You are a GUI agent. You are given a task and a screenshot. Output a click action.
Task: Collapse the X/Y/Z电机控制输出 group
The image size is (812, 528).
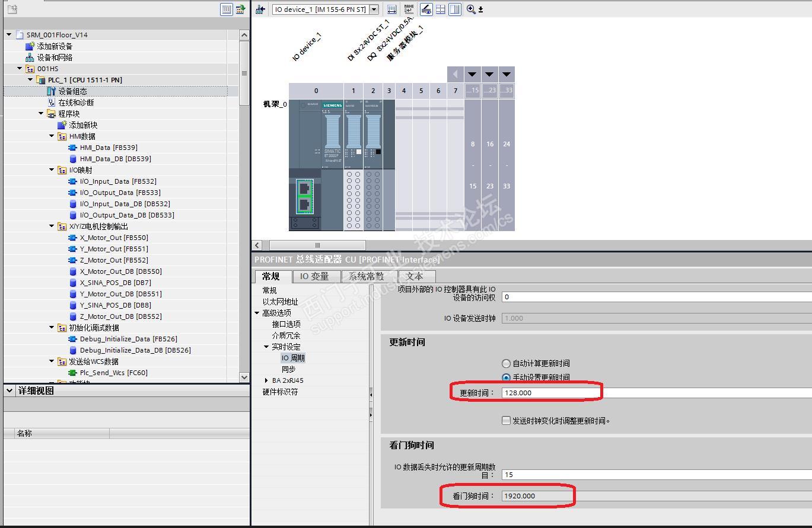[52, 226]
